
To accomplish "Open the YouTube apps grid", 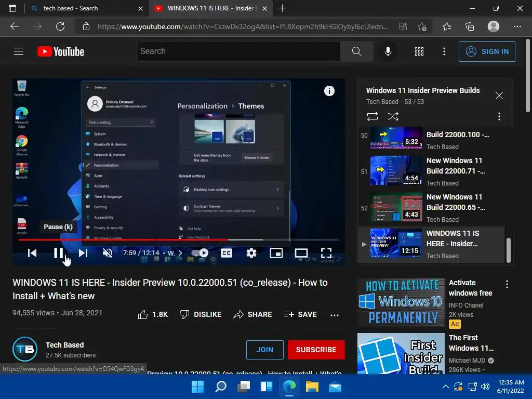I will [419, 51].
